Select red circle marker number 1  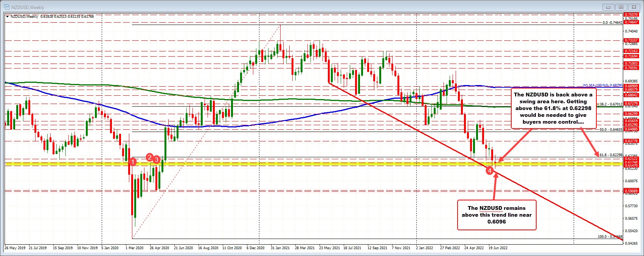coord(133,162)
